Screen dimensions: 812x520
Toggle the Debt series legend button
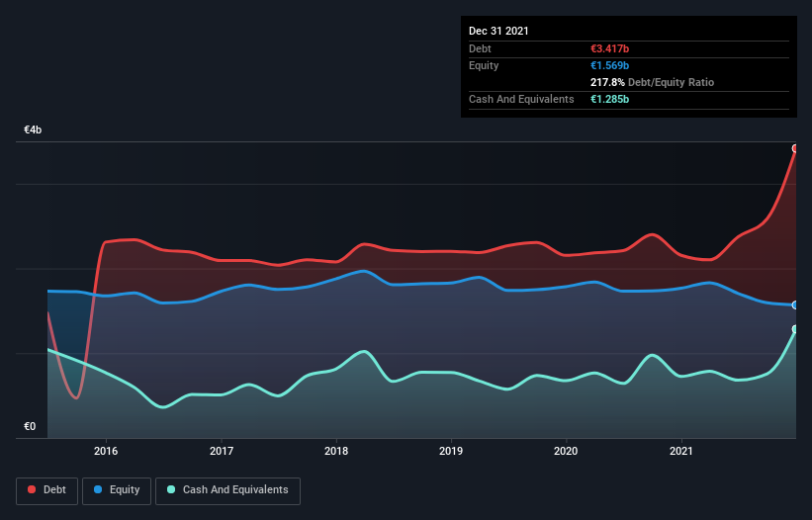pyautogui.click(x=47, y=490)
